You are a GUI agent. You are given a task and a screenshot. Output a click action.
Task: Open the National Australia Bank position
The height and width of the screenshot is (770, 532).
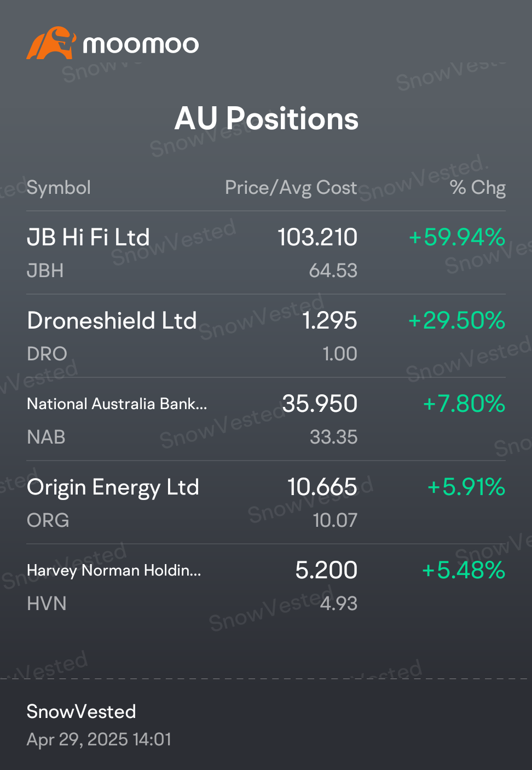tap(117, 404)
